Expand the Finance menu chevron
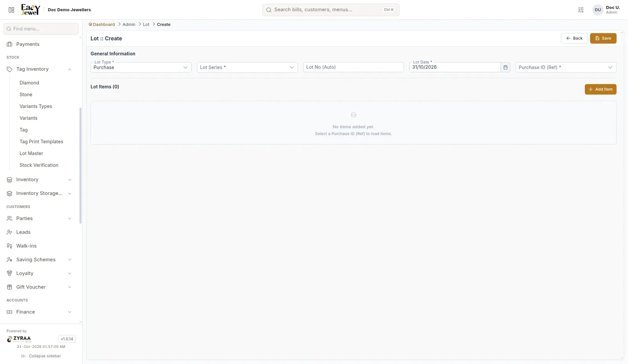This screenshot has height=364, width=628. pyautogui.click(x=69, y=312)
